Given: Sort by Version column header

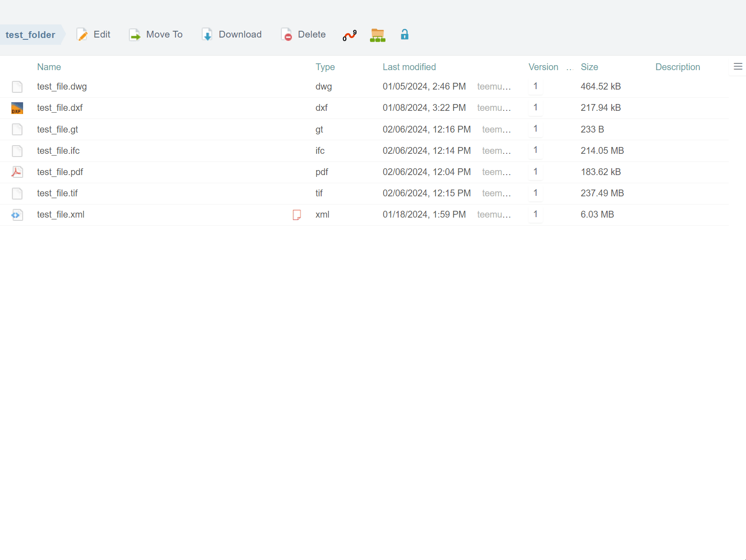Looking at the screenshot, I should click(x=543, y=67).
